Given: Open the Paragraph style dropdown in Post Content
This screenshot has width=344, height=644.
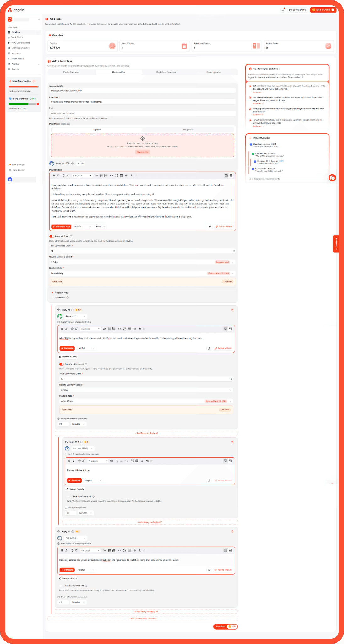Looking at the screenshot, I should click(x=82, y=175).
